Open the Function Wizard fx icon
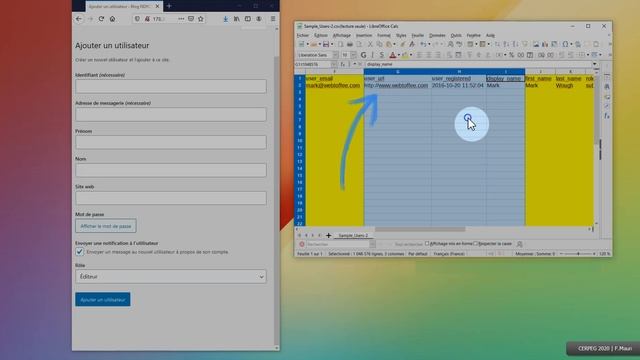The width and height of the screenshot is (640, 360). pyautogui.click(x=343, y=64)
